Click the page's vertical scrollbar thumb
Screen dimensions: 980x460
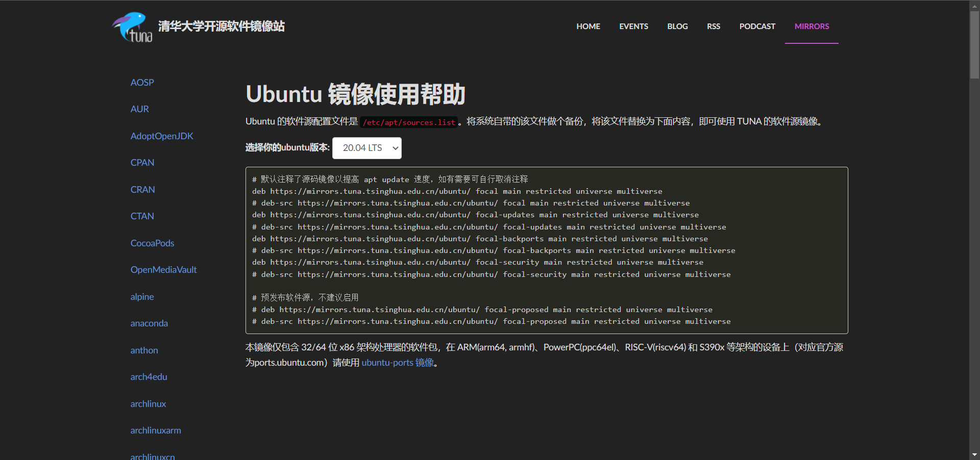tap(974, 44)
